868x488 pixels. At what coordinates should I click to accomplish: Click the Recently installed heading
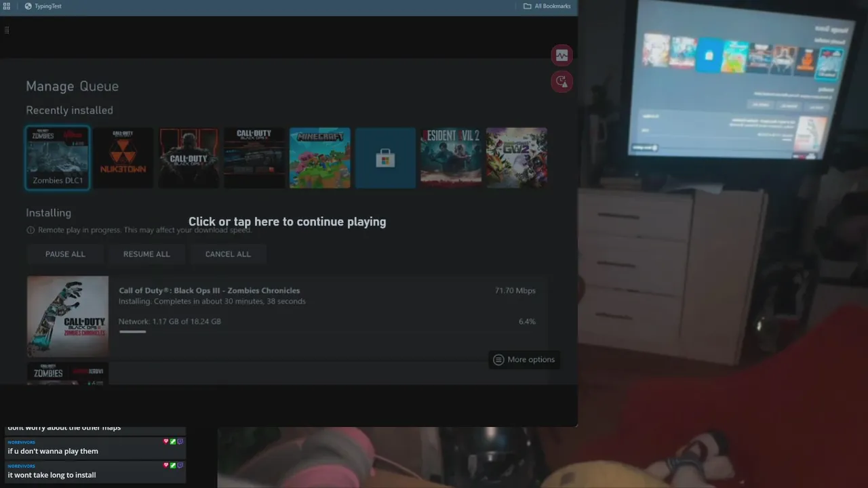coord(69,110)
